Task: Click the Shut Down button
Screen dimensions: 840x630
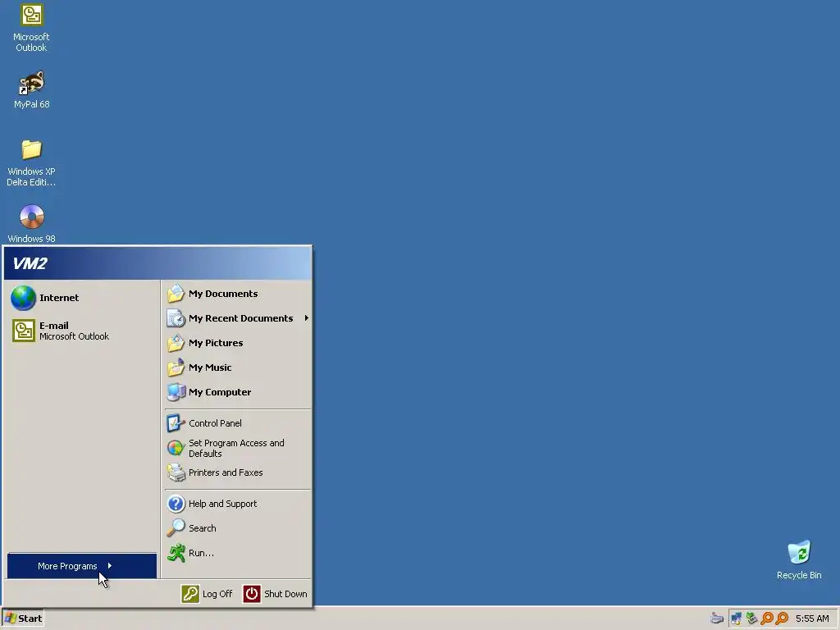Action: [x=276, y=594]
